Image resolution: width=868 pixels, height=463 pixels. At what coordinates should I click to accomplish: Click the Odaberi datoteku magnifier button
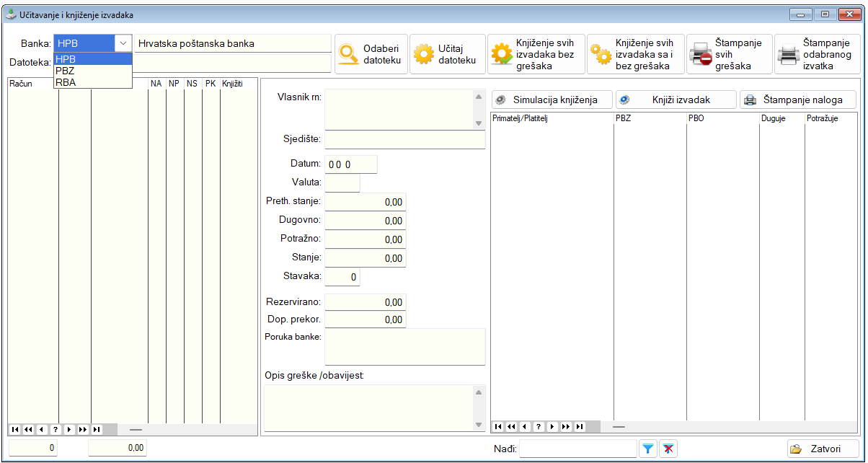pyautogui.click(x=371, y=54)
